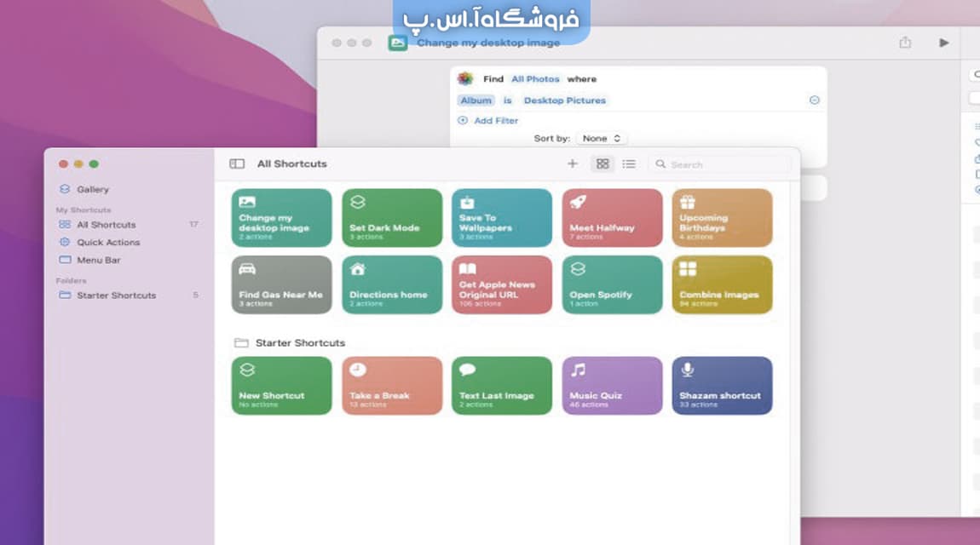Open Gallery from the sidebar
980x545 pixels.
point(94,189)
